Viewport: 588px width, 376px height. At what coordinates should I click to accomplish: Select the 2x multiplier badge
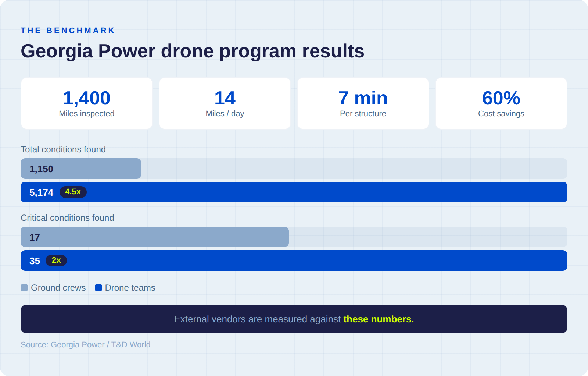[56, 260]
